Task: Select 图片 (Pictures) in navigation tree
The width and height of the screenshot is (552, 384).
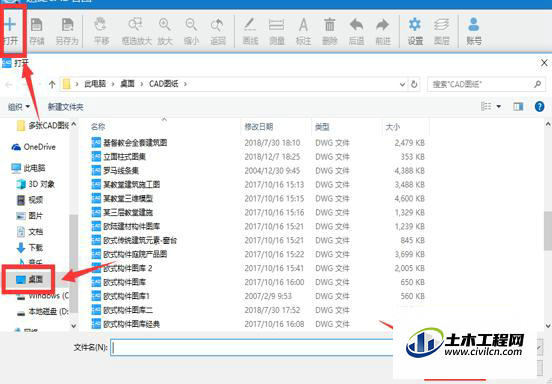Action: pyautogui.click(x=30, y=216)
